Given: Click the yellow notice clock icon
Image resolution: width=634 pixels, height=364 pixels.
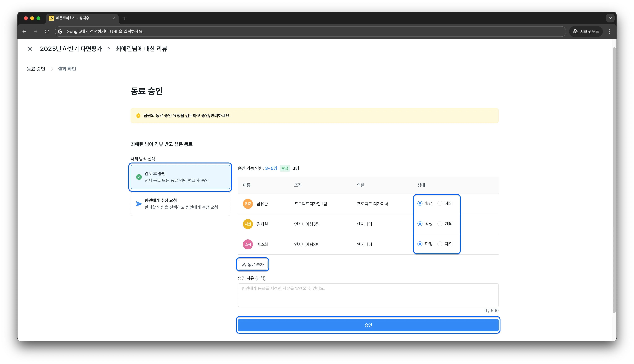Looking at the screenshot, I should 138,116.
